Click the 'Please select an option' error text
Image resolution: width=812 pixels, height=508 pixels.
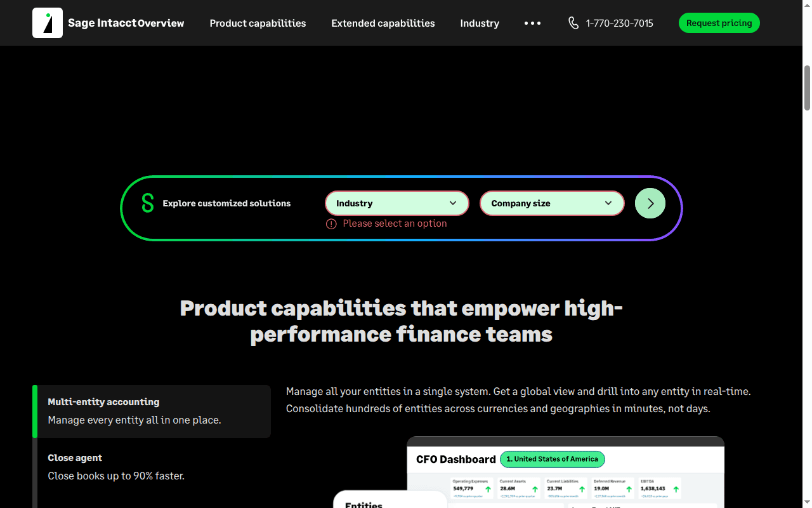395,224
